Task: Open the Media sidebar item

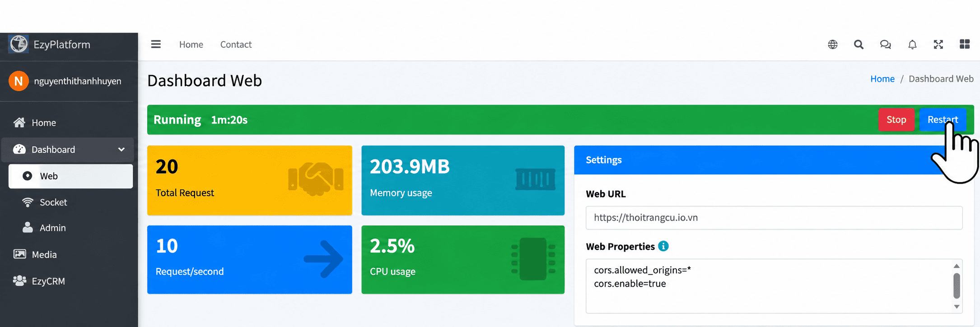Action: (68, 254)
